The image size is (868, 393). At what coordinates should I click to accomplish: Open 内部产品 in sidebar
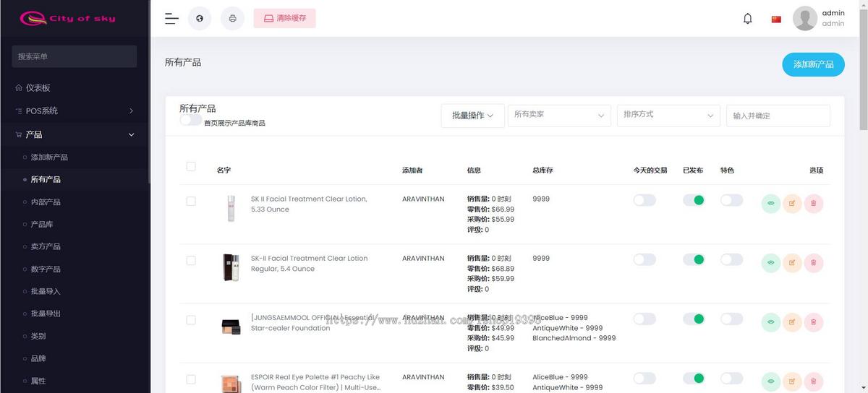tap(46, 202)
